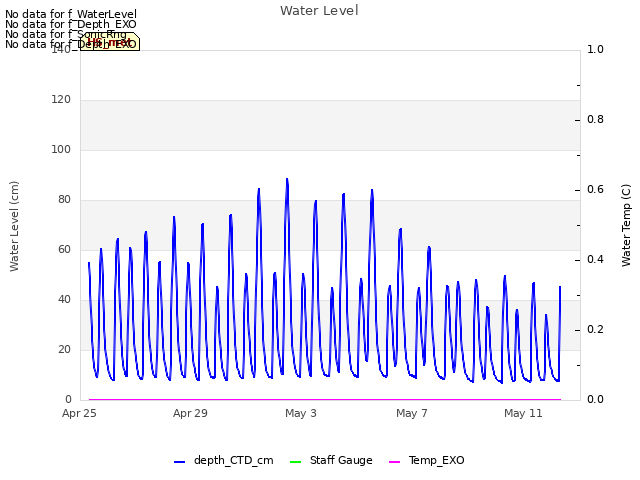Screen dimensions: 640x480
Task: Click the '0.8' right axis tick label
Action: (595, 120)
